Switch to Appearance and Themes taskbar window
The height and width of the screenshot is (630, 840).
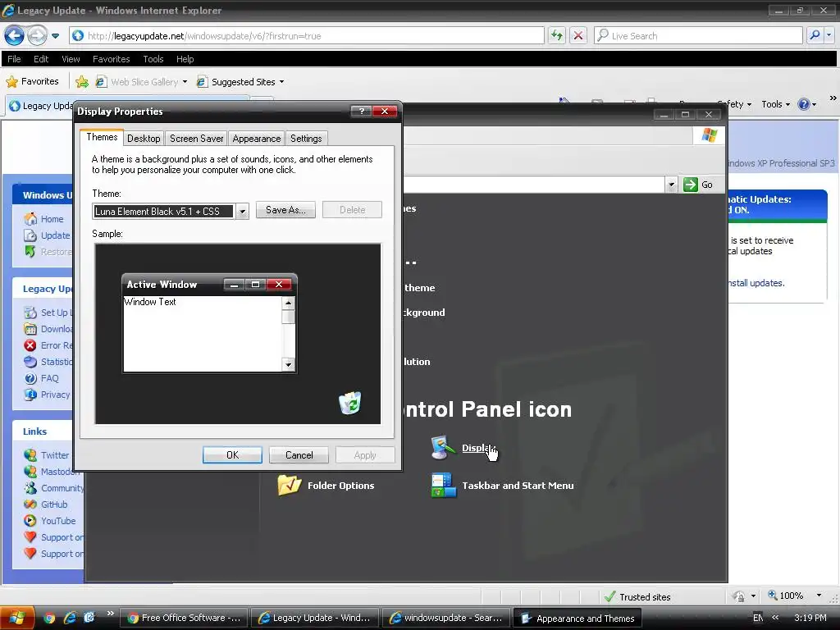pyautogui.click(x=577, y=619)
